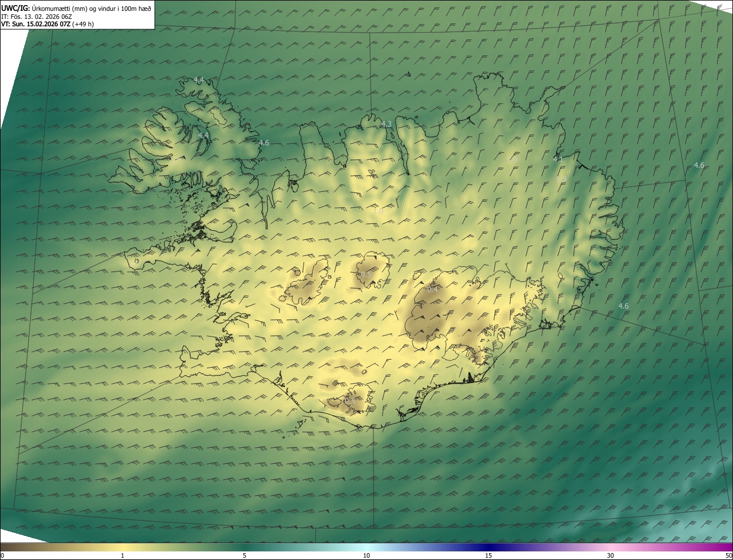Click the 4.4 value at the Westfjords' northern tip
This screenshot has width=733, height=560.
point(199,80)
